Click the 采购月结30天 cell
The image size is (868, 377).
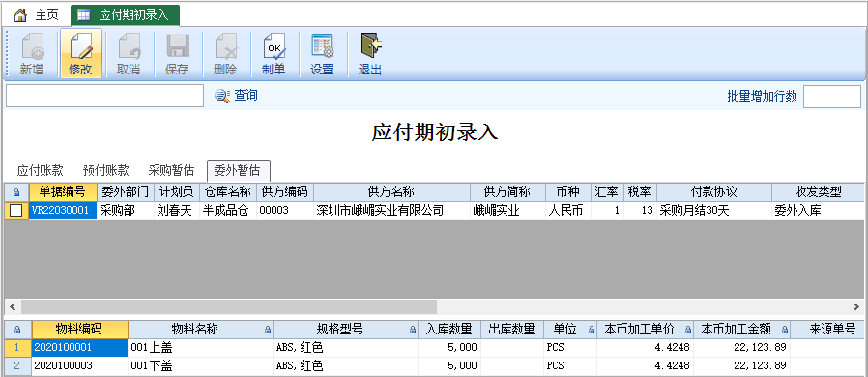pyautogui.click(x=714, y=211)
